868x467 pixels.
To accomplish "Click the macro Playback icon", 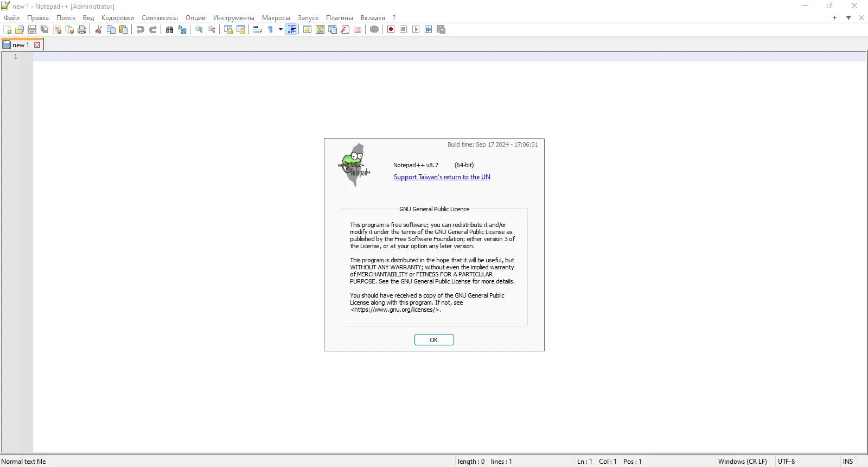I will [416, 29].
